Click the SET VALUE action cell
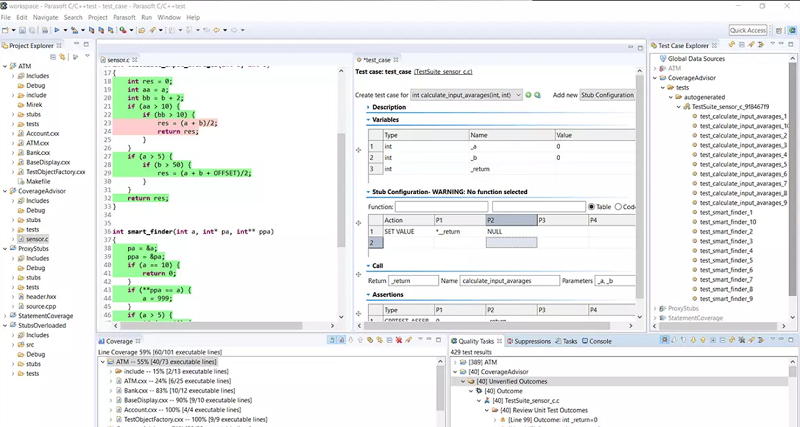The width and height of the screenshot is (800, 427). pyautogui.click(x=408, y=232)
